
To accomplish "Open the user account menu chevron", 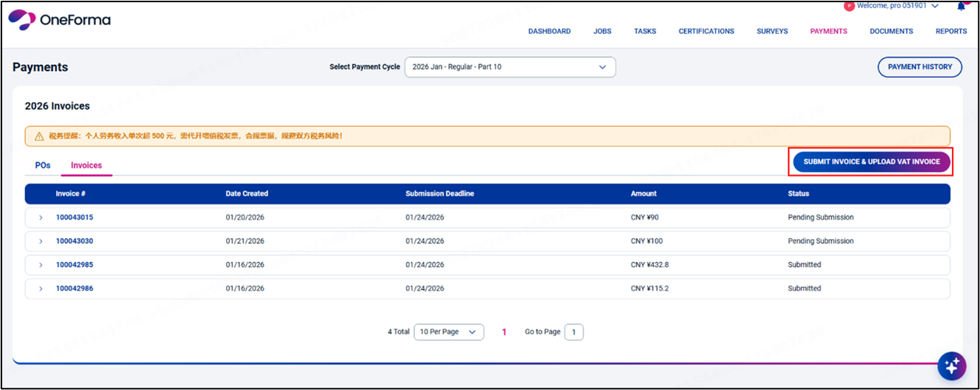I will pos(935,6).
